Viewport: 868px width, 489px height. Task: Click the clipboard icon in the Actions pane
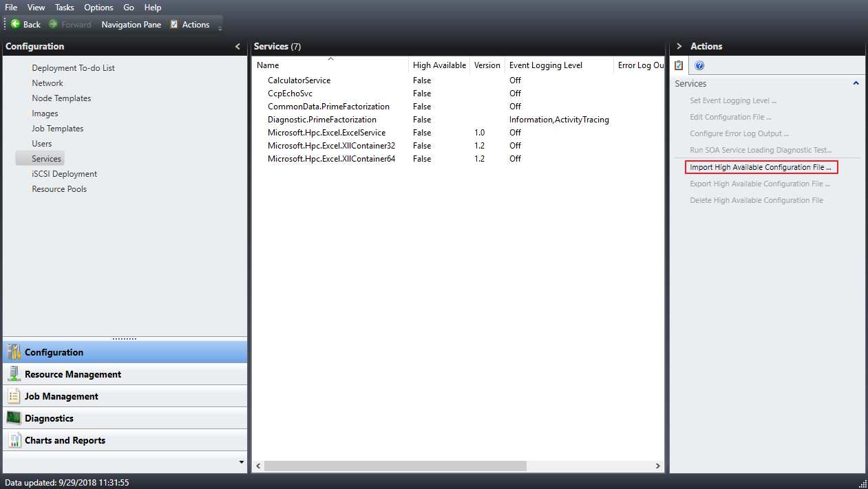[678, 65]
